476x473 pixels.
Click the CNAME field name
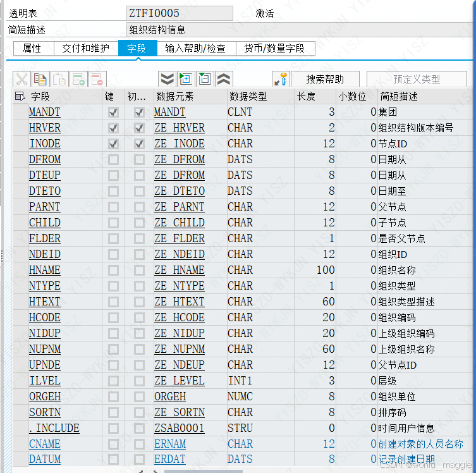click(x=45, y=444)
